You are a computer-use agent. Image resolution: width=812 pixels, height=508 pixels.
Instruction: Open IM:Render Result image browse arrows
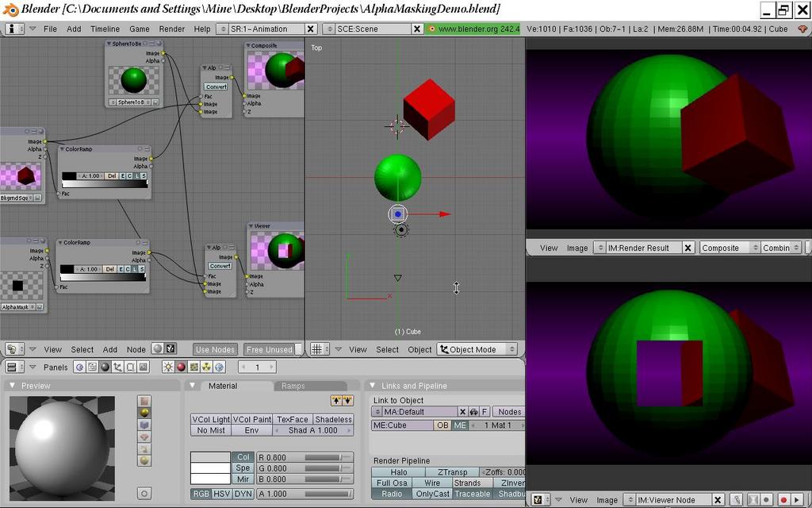[599, 248]
